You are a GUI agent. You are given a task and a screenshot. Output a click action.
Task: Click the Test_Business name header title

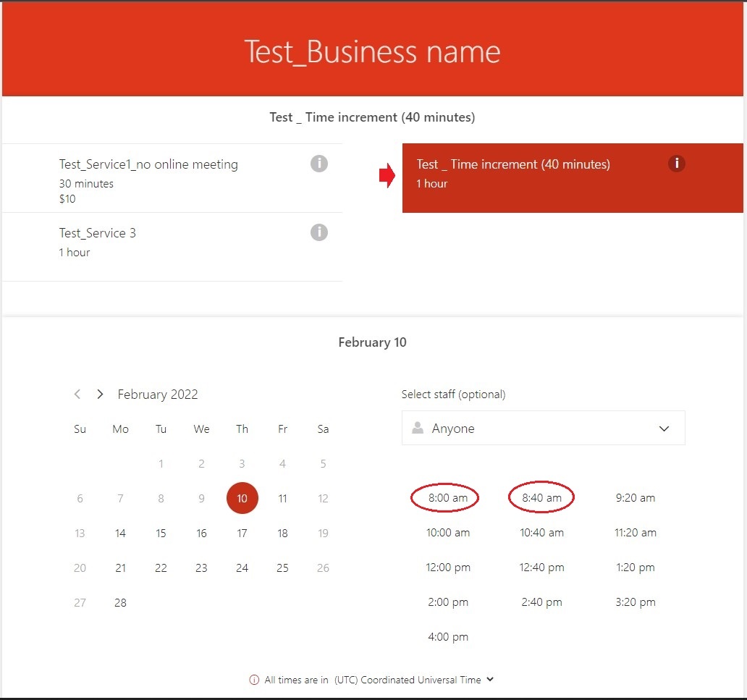tap(372, 51)
